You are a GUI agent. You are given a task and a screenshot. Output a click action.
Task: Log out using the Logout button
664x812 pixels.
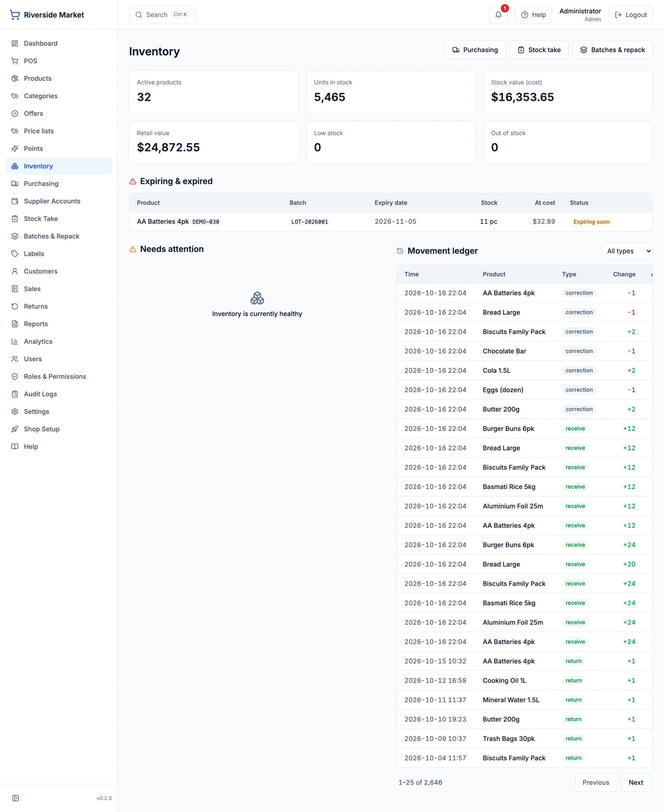(x=630, y=15)
